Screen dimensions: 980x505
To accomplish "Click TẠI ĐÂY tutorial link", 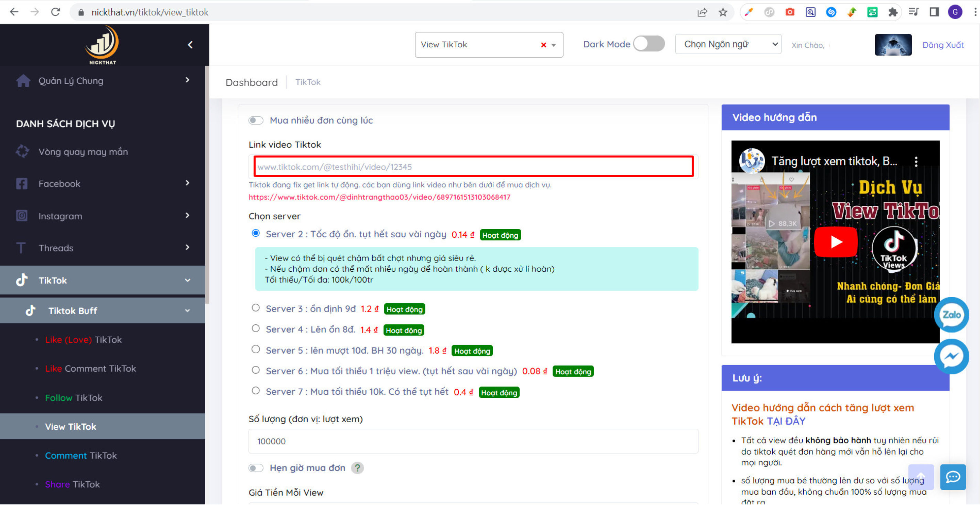I will coord(786,421).
